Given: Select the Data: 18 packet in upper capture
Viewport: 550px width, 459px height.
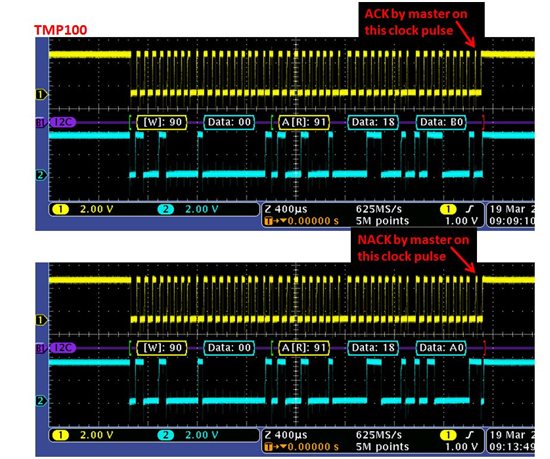Looking at the screenshot, I should point(373,122).
